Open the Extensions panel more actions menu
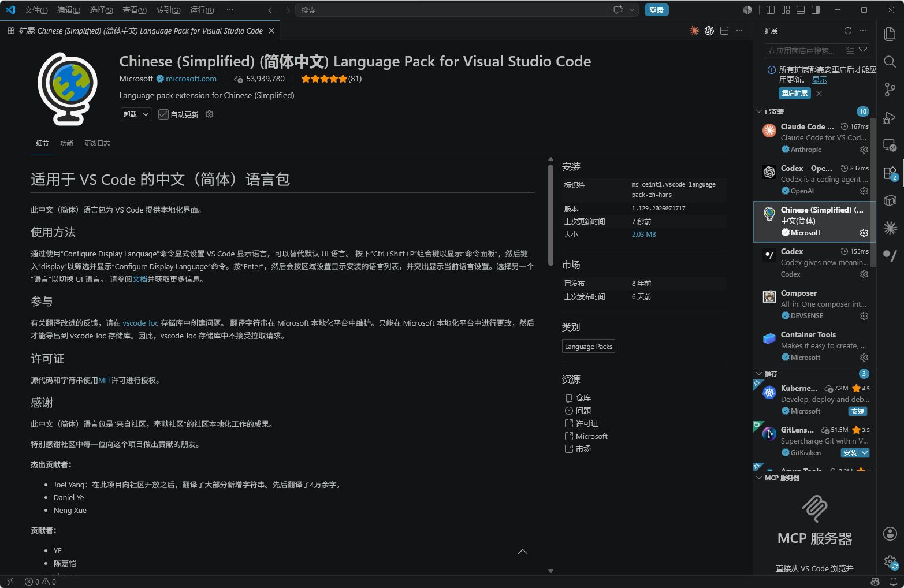 tap(863, 31)
